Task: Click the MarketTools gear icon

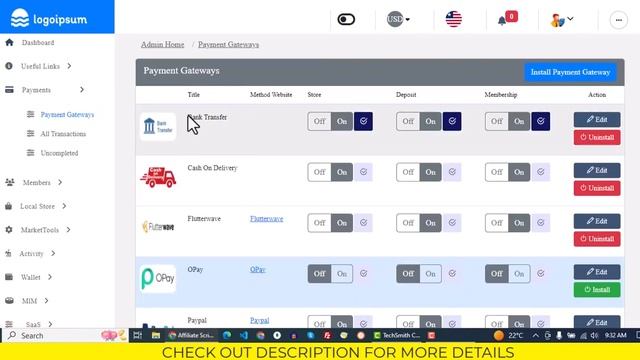Action: coord(9,229)
